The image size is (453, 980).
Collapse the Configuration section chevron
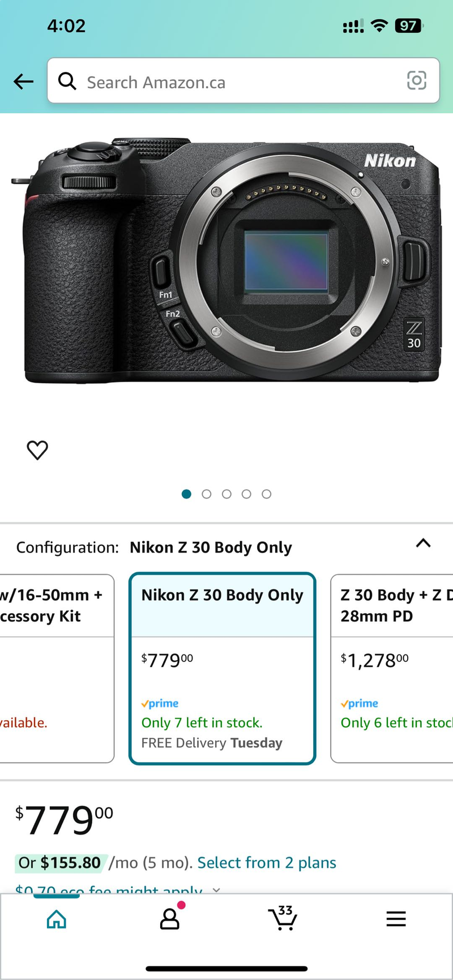pyautogui.click(x=423, y=544)
